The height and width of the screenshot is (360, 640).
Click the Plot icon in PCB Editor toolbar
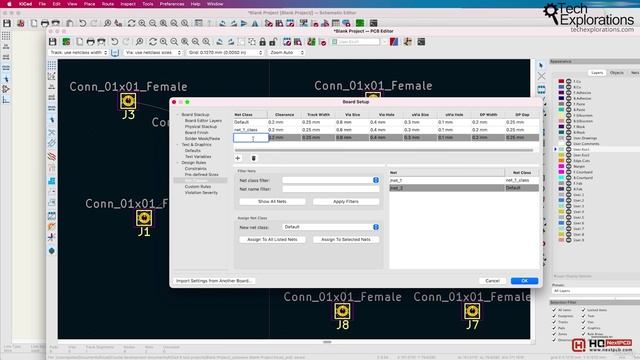tap(101, 42)
